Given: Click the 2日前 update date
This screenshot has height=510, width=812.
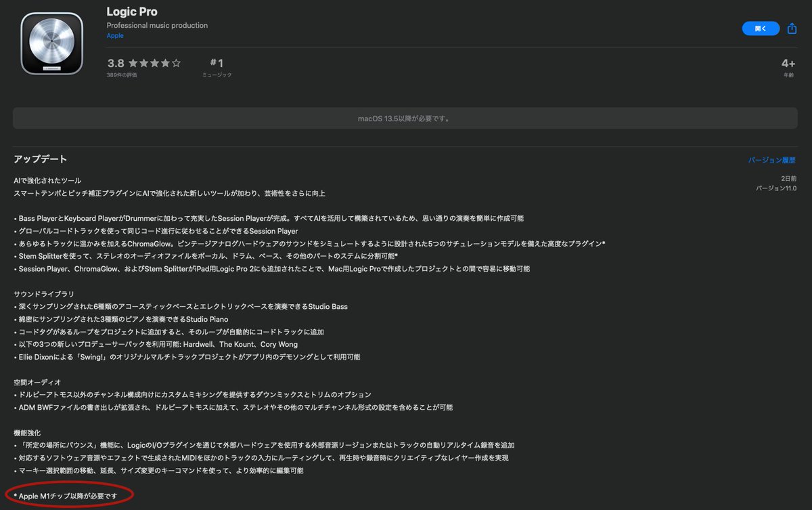Looking at the screenshot, I should tap(789, 178).
